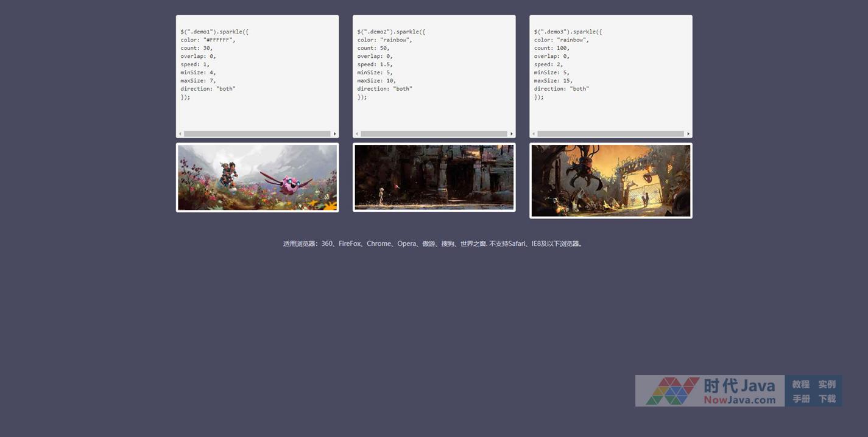Click the dark ruins temple image
The height and width of the screenshot is (437, 868).
[x=434, y=177]
